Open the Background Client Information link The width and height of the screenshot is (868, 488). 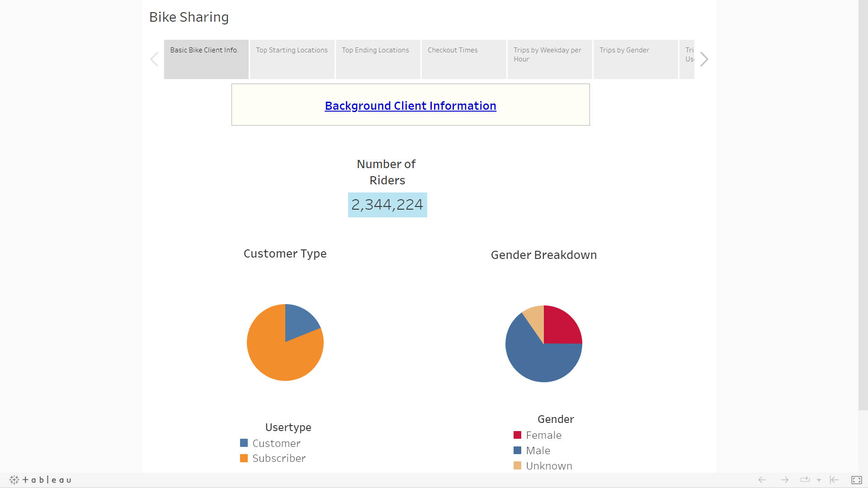coord(410,106)
